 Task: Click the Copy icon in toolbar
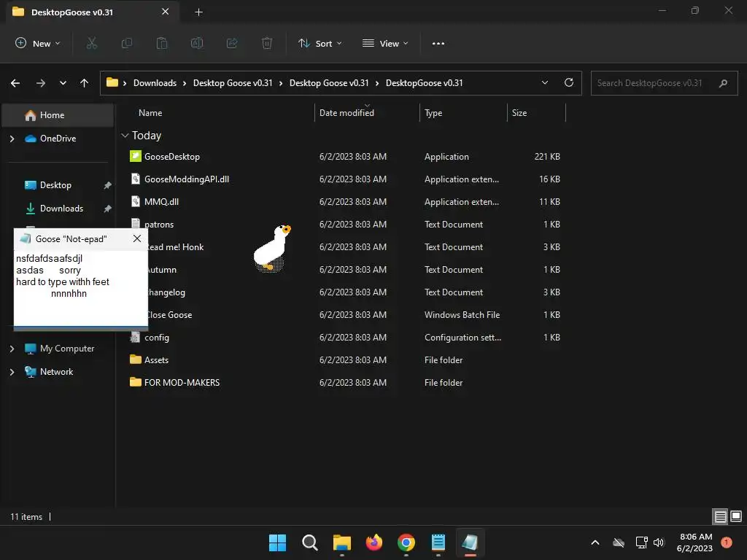(x=127, y=43)
